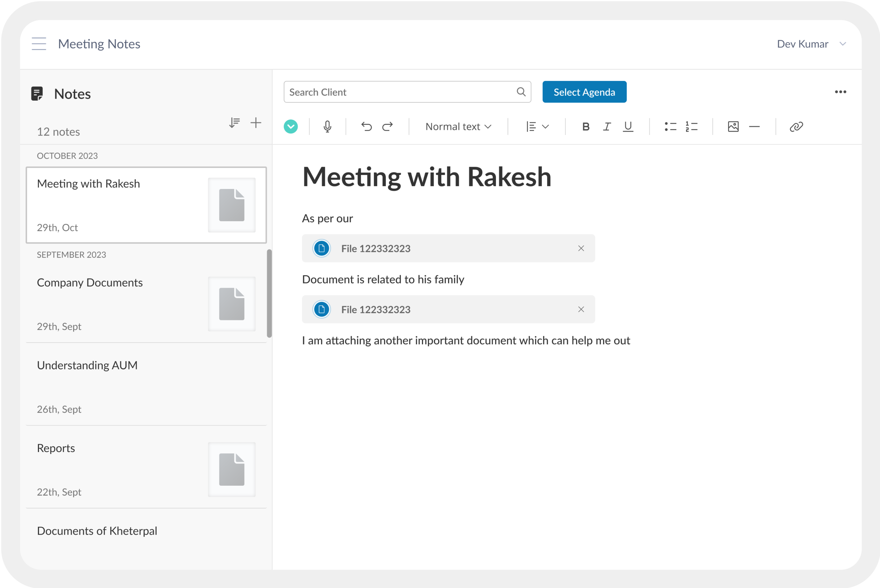This screenshot has width=880, height=588.
Task: Insert horizontal divider line
Action: pos(754,127)
